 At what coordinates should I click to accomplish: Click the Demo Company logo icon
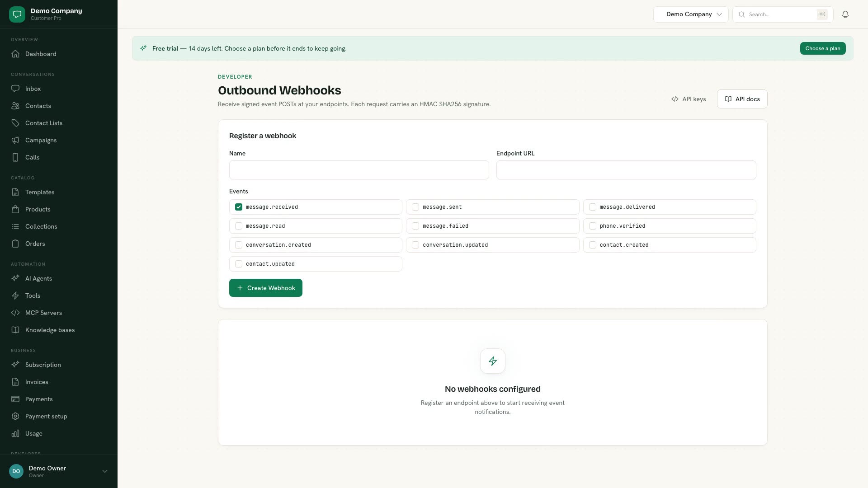[17, 14]
